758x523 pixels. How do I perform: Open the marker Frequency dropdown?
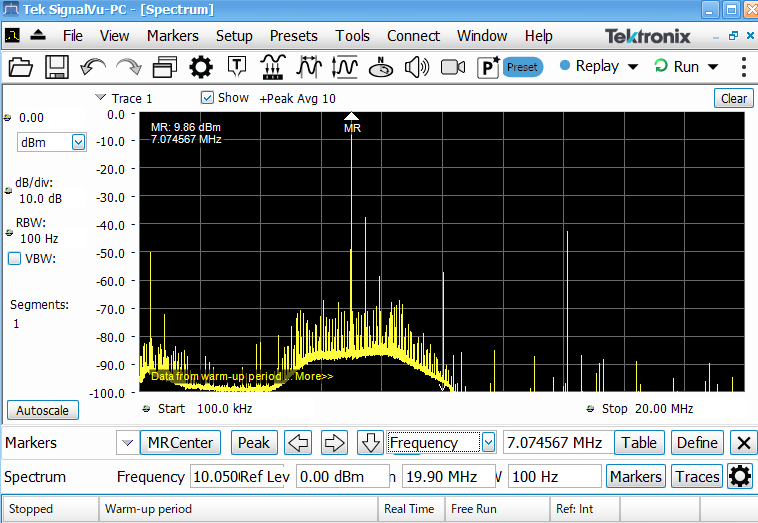(x=488, y=443)
